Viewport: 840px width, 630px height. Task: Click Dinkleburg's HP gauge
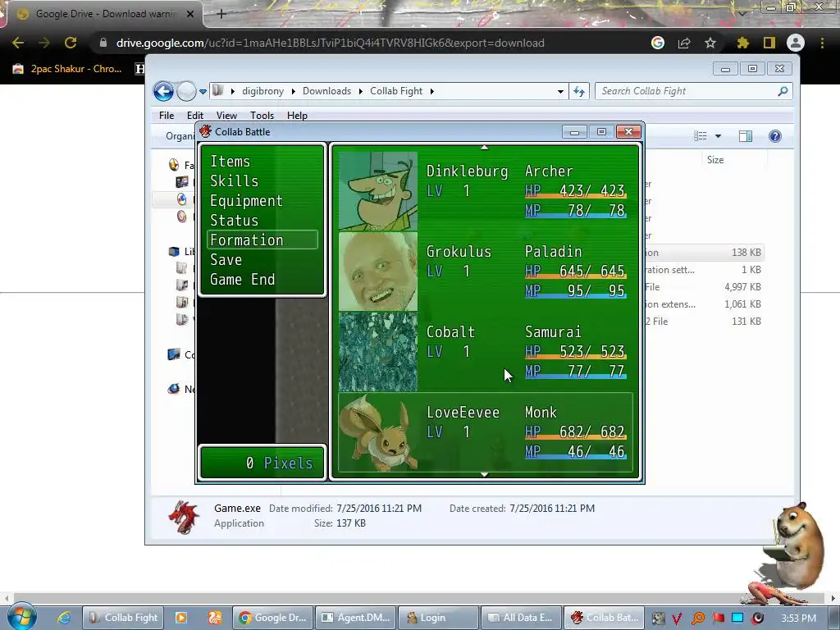(575, 190)
